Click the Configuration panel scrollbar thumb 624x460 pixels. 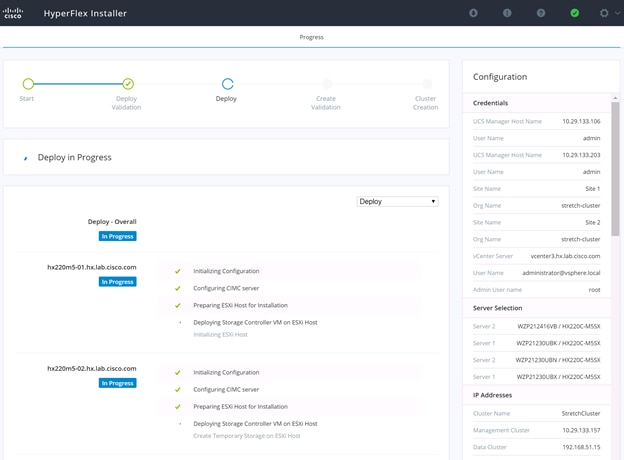[615, 169]
